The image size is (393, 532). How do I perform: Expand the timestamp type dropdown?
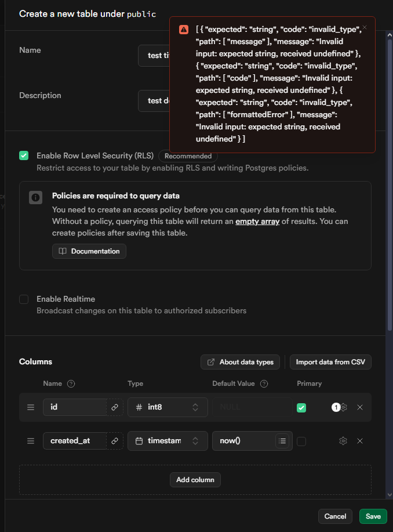168,441
